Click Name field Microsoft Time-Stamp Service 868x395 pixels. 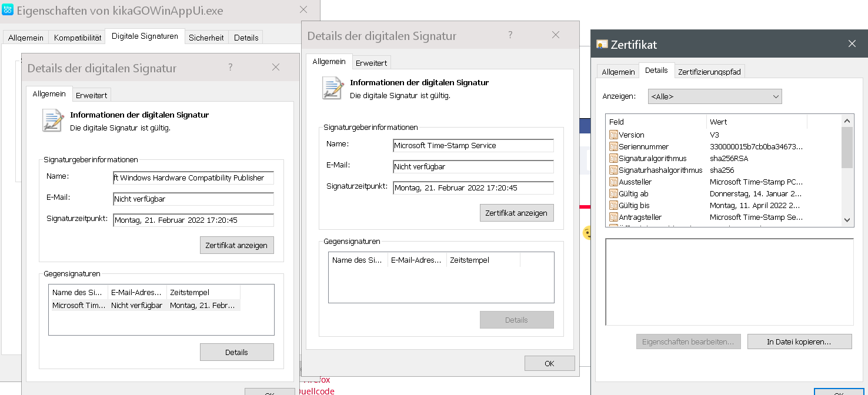473,145
